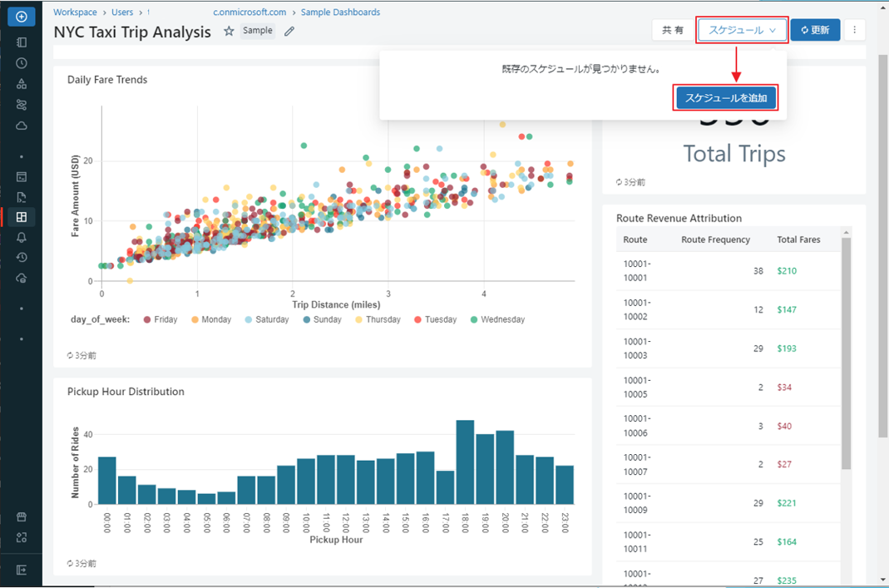Click the 更新 refresh button
Image resolution: width=889 pixels, height=588 pixels.
pyautogui.click(x=815, y=30)
